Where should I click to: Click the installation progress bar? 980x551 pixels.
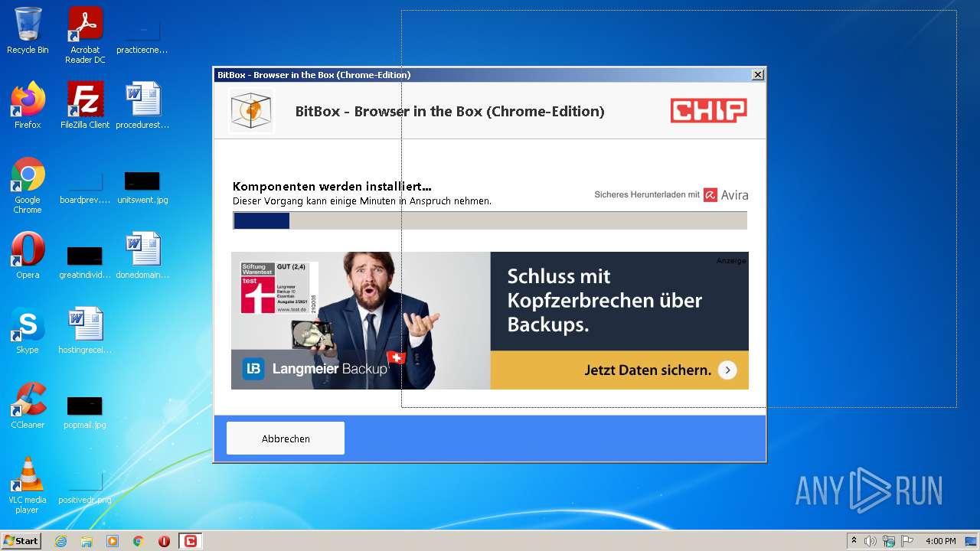pos(490,220)
